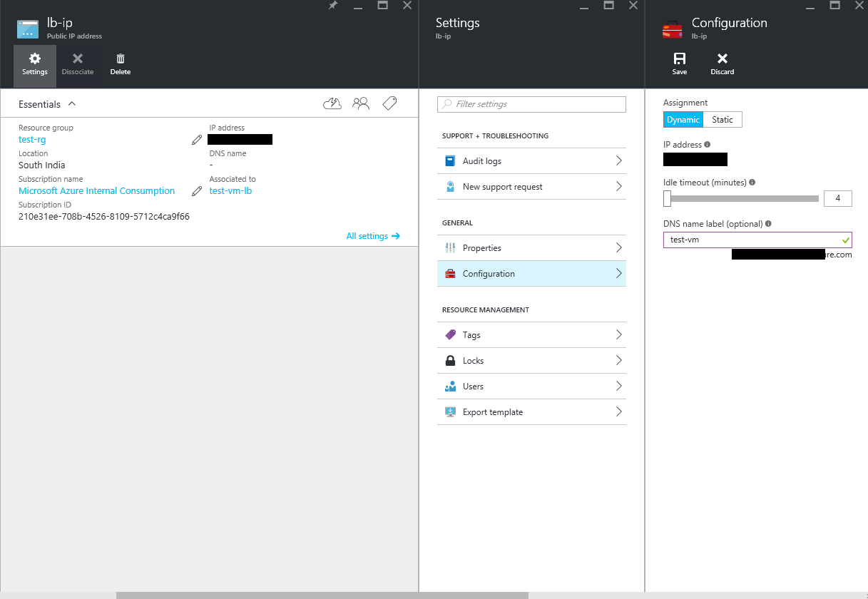
Task: Open Microsoft Azure Internal Consumption subscription link
Action: click(x=96, y=191)
